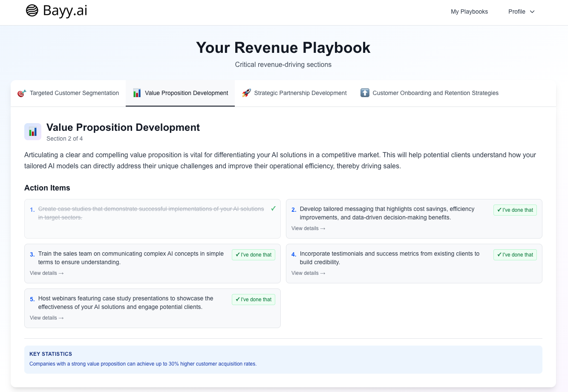This screenshot has height=392, width=568.
Task: Click the upload arrow icon on Customer Onboarding tab
Action: [365, 92]
